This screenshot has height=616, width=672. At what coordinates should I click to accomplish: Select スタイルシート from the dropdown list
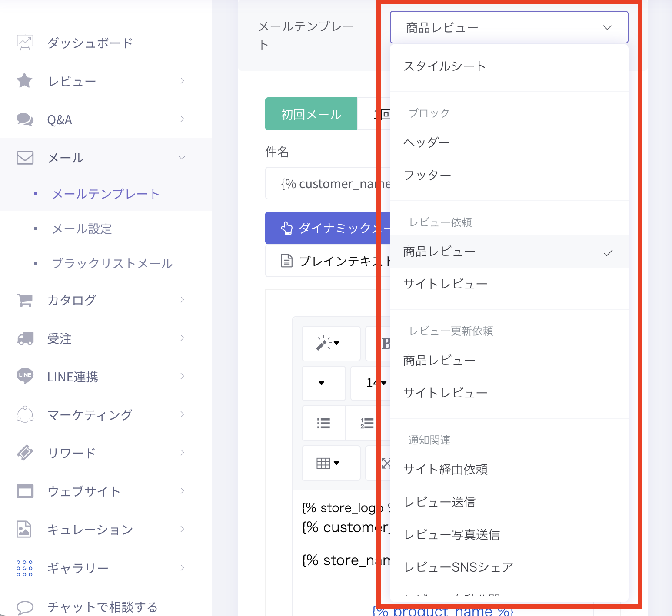tap(445, 66)
